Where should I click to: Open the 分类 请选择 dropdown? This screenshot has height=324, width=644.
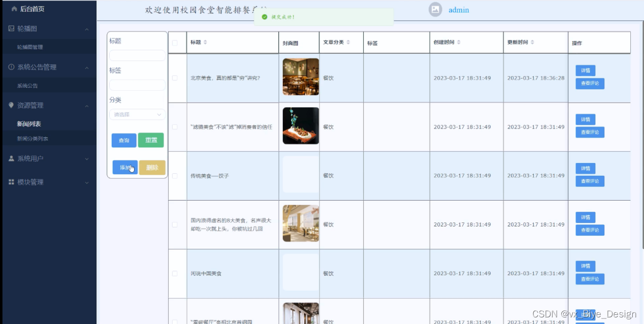(138, 114)
